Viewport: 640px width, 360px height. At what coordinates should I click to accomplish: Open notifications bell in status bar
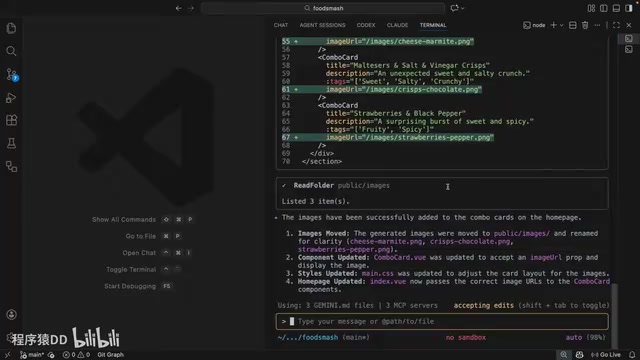(x=632, y=355)
